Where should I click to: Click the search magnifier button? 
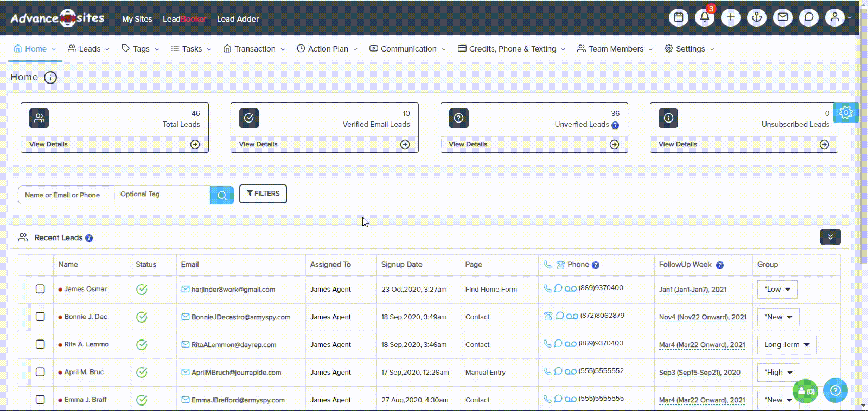click(222, 195)
